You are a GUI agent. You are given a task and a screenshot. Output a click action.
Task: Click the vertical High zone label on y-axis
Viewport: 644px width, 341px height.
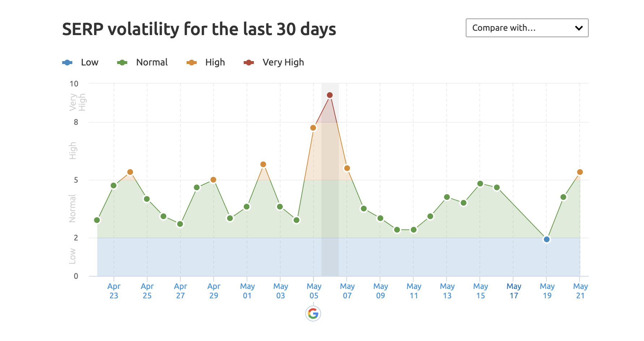[x=73, y=151]
